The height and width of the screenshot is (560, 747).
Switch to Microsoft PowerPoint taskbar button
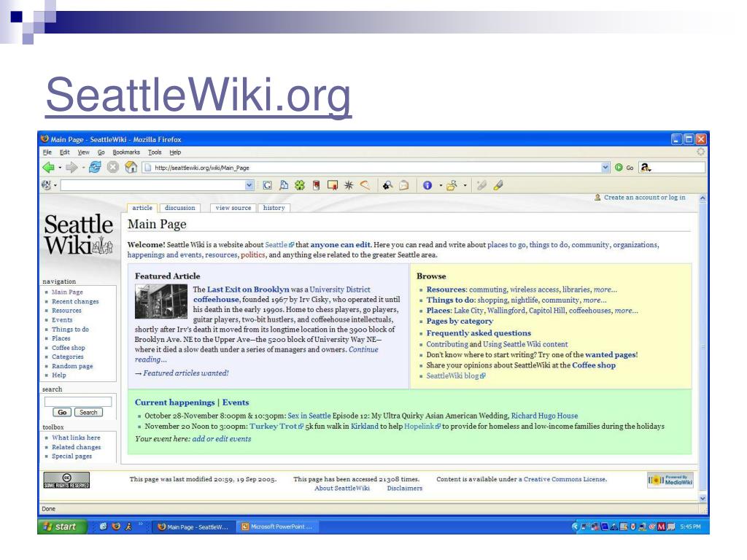(x=276, y=526)
